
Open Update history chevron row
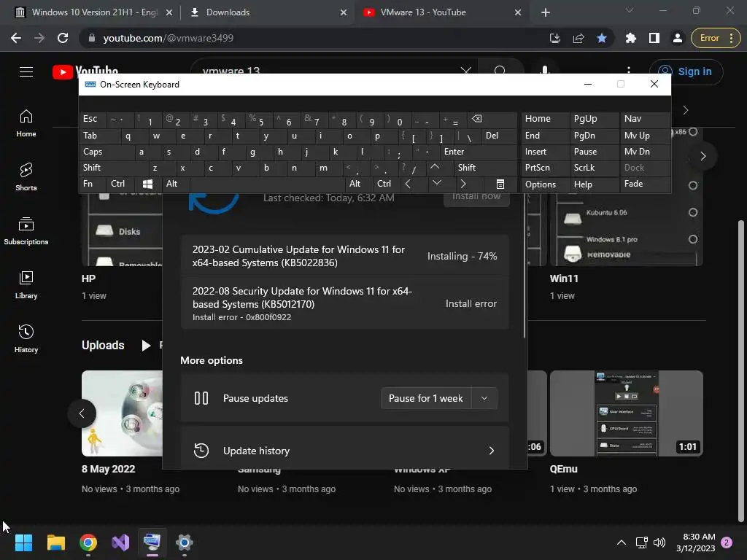[x=344, y=451]
